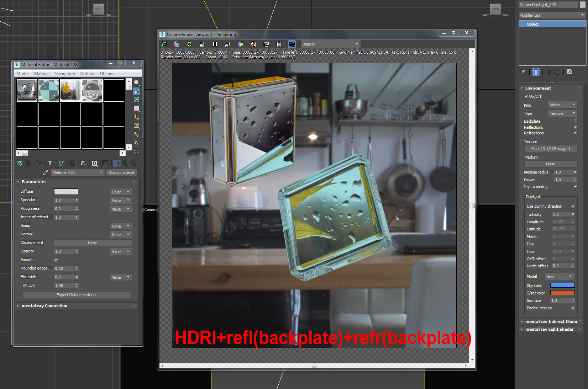
Task: Toggle Imp. sampling checkbox
Action: pyautogui.click(x=576, y=186)
